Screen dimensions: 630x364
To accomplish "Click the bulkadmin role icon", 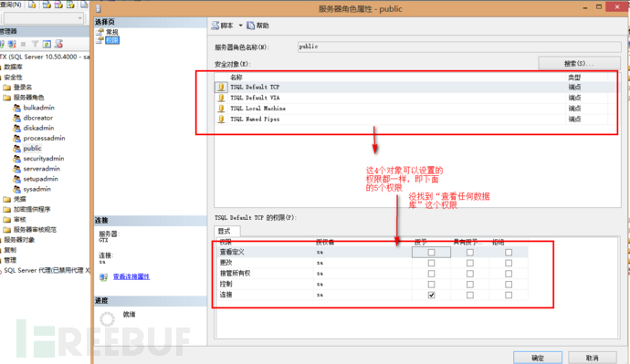I will coord(16,108).
